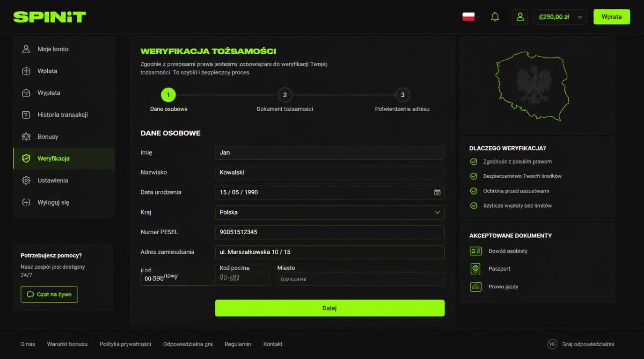Open the user profile icon in header
This screenshot has width=644, height=359.
(x=520, y=17)
